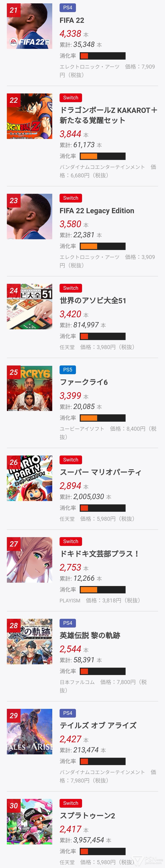This screenshot has height=868, width=165.
Task: Open the FIFA 22 Legacy Edition title
Action: coord(97,211)
